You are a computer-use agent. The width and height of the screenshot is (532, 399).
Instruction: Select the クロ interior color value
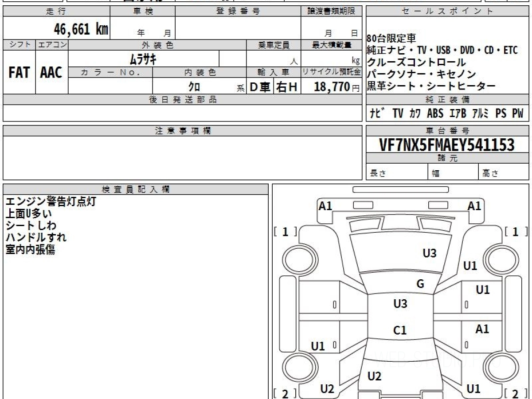click(x=194, y=87)
